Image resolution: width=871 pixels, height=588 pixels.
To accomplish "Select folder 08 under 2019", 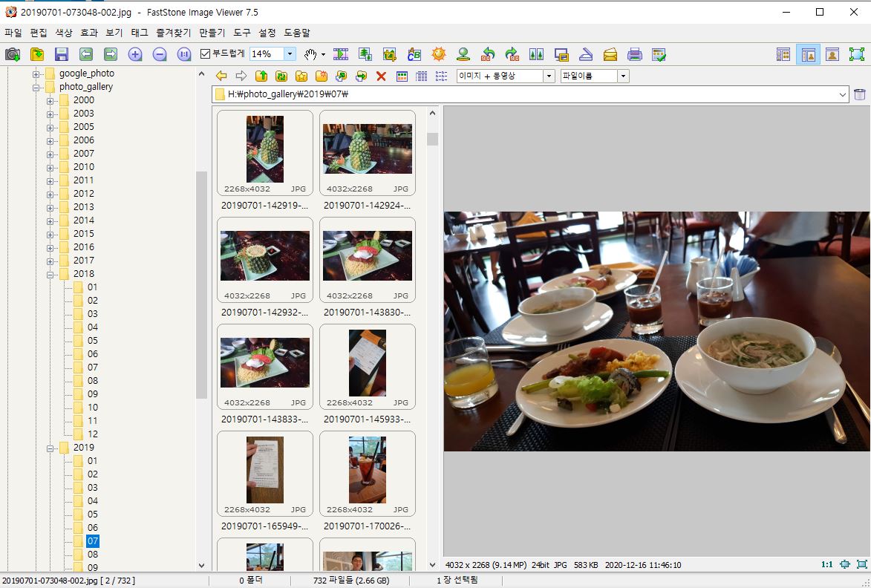I will click(93, 554).
